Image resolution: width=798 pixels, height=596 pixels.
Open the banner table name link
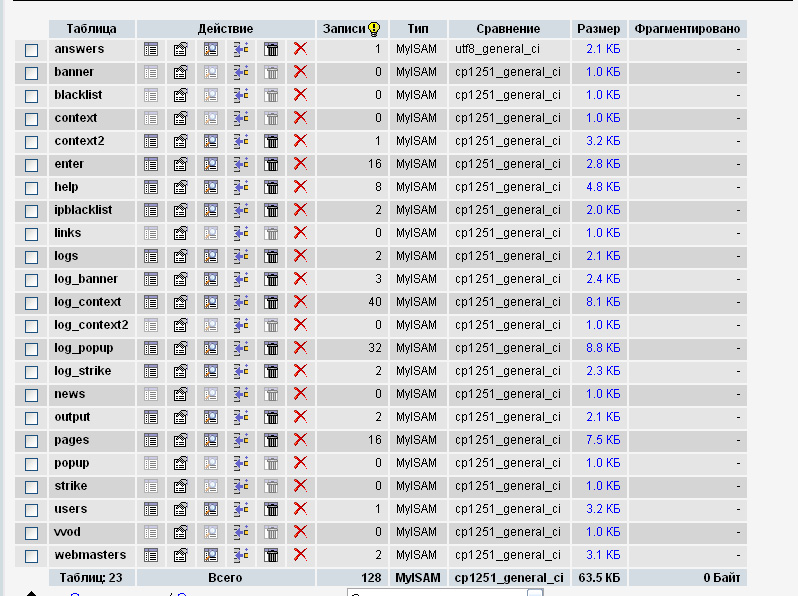[74, 72]
